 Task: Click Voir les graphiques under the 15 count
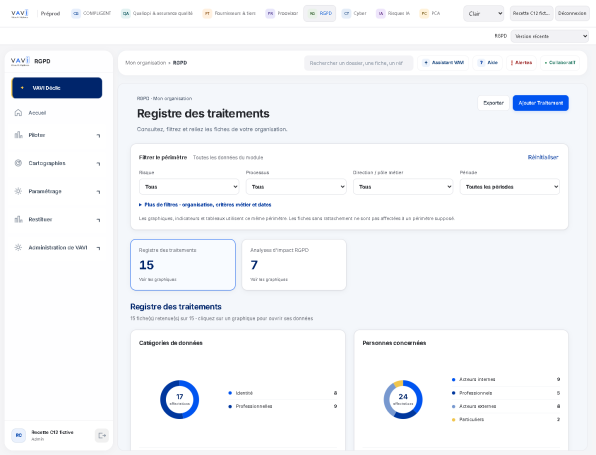(x=158, y=279)
